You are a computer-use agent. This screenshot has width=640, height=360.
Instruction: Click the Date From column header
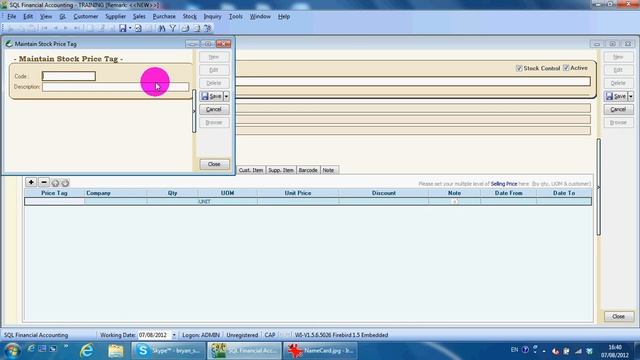pyautogui.click(x=509, y=193)
